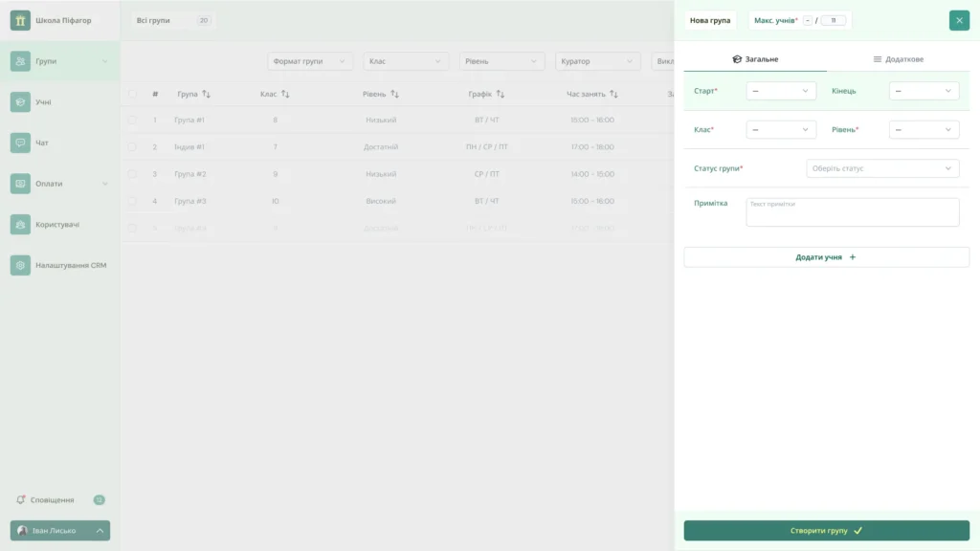Switch to the Загальне tab
Screen dimensions: 980x551
pyautogui.click(x=755, y=59)
